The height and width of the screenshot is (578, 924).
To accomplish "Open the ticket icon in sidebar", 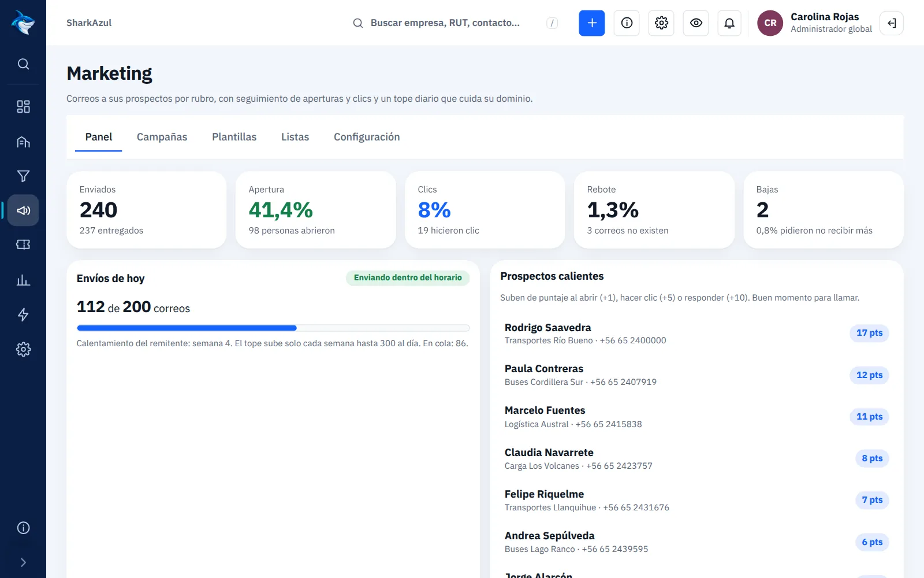I will [x=23, y=244].
